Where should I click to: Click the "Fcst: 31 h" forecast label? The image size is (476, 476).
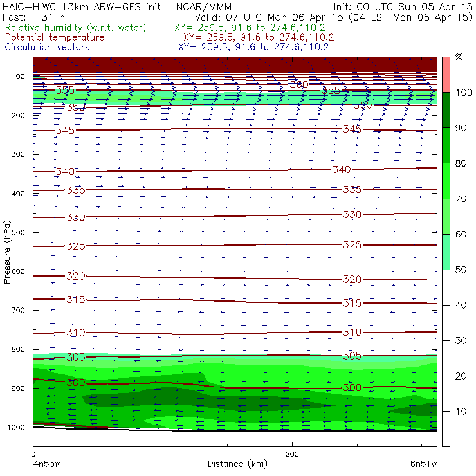coord(33,17)
